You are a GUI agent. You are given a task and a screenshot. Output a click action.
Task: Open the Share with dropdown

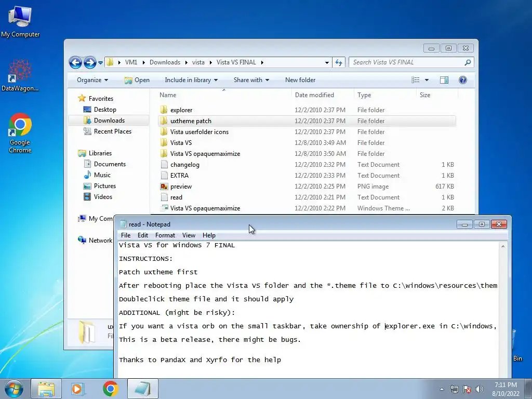[251, 80]
